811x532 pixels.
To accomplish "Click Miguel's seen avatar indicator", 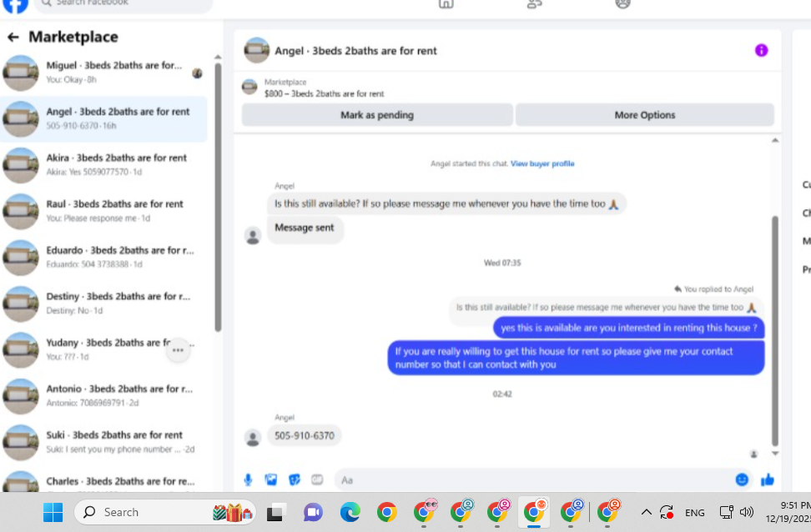I will point(197,73).
